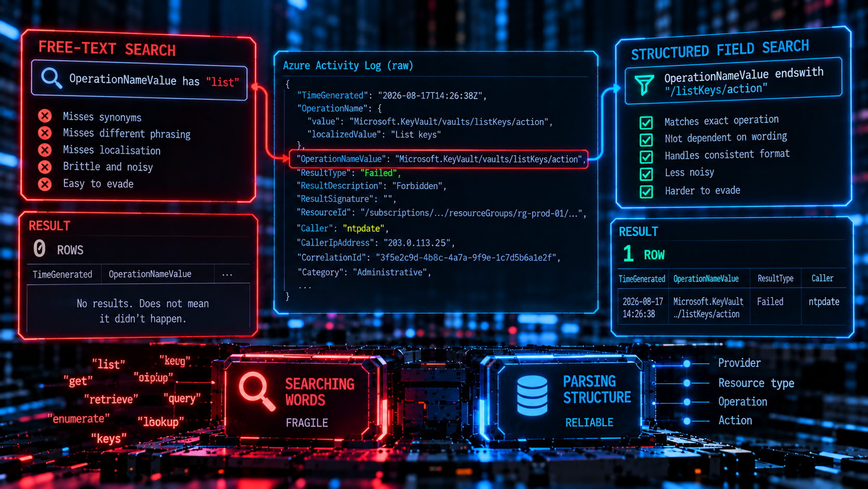Click the CallerIpAddress 203.0.113.25 line
Viewport: 868px width, 489px height.
[x=376, y=243]
